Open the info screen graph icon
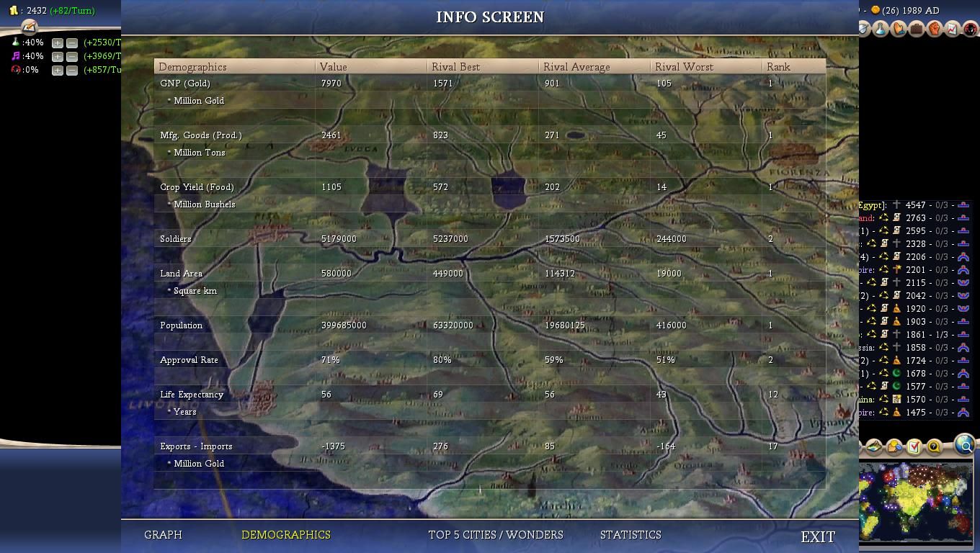This screenshot has height=553, width=980. [x=952, y=29]
